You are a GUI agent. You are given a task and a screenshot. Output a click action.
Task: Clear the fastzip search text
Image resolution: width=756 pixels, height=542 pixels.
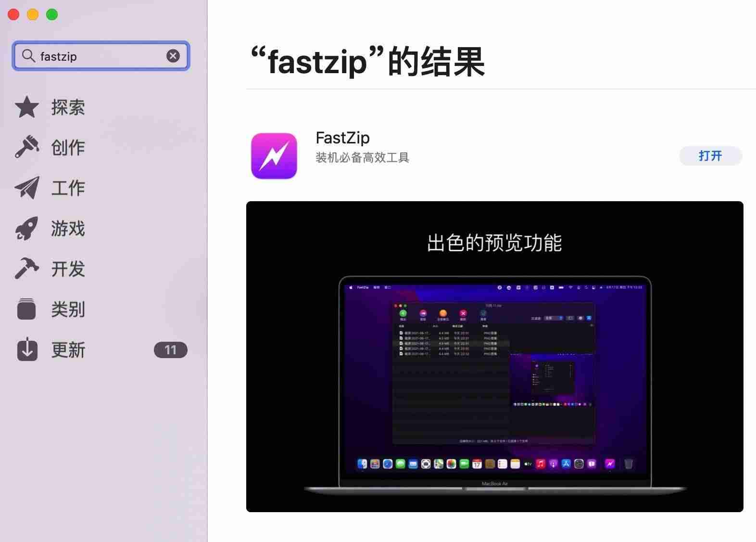173,56
